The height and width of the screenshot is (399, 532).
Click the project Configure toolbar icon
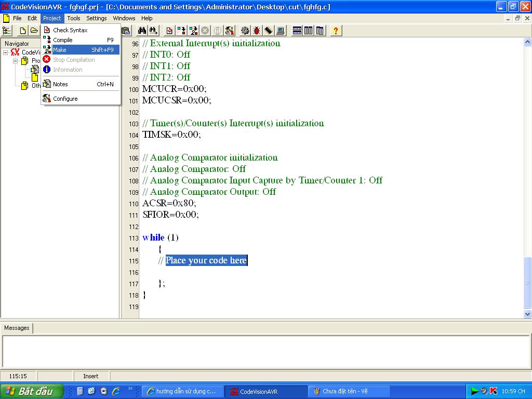pos(230,31)
